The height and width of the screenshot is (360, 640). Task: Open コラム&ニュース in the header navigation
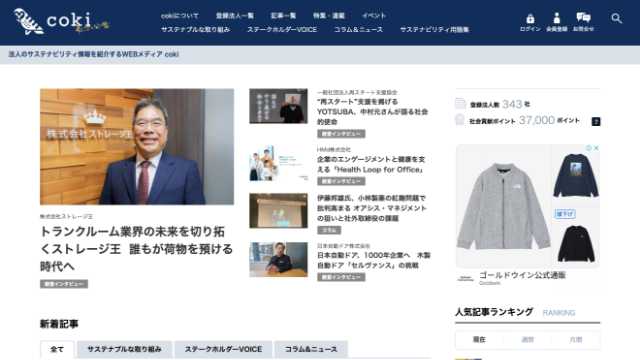(358, 29)
